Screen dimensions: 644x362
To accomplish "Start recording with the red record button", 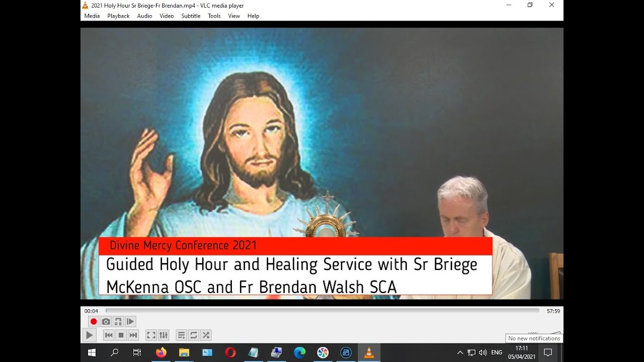I will pos(94,322).
